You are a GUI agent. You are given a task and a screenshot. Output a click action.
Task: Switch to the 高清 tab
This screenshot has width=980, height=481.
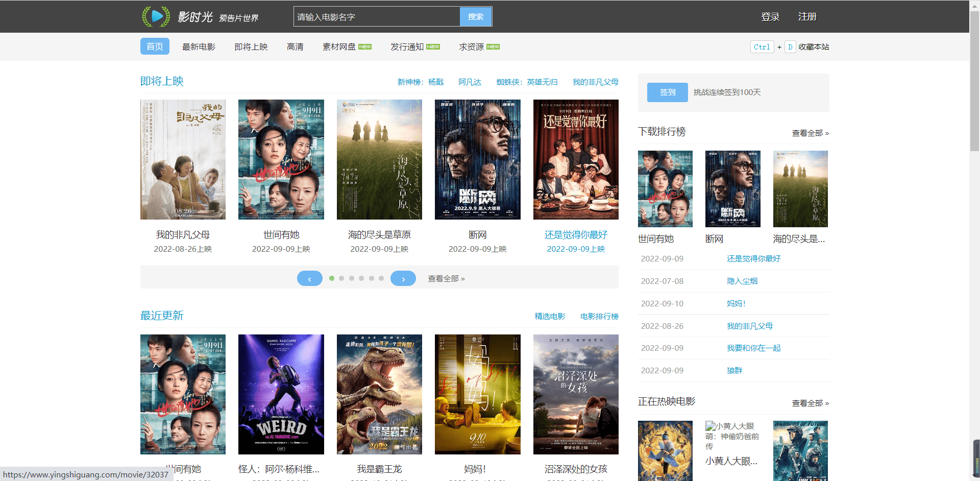click(295, 46)
